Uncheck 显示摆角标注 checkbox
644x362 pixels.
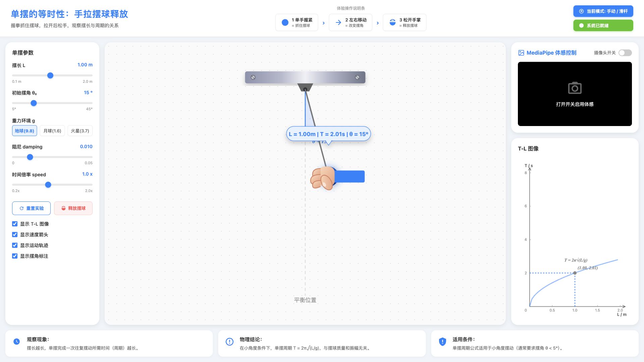point(15,256)
